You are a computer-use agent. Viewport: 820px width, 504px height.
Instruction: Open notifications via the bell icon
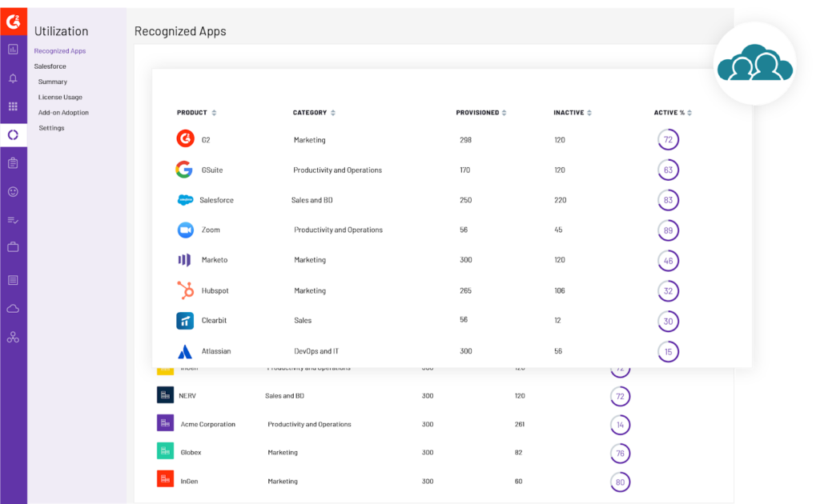(x=13, y=78)
